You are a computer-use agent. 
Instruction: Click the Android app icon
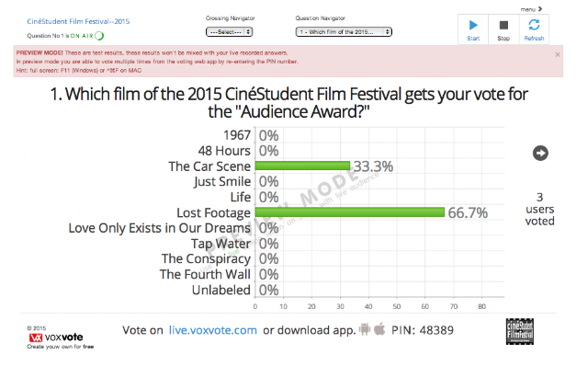pos(365,329)
